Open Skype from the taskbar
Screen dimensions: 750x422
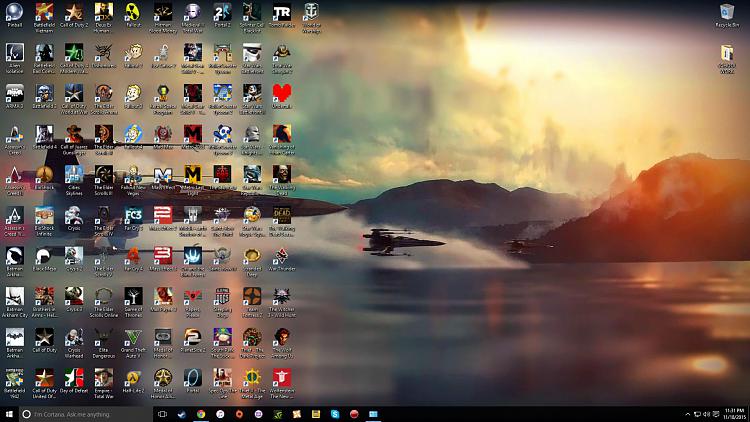point(335,414)
